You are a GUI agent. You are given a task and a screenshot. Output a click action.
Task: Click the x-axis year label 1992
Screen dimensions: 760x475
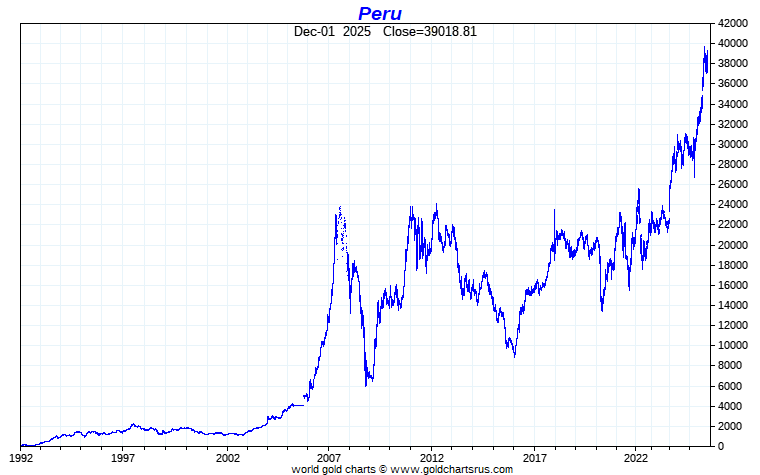21,458
